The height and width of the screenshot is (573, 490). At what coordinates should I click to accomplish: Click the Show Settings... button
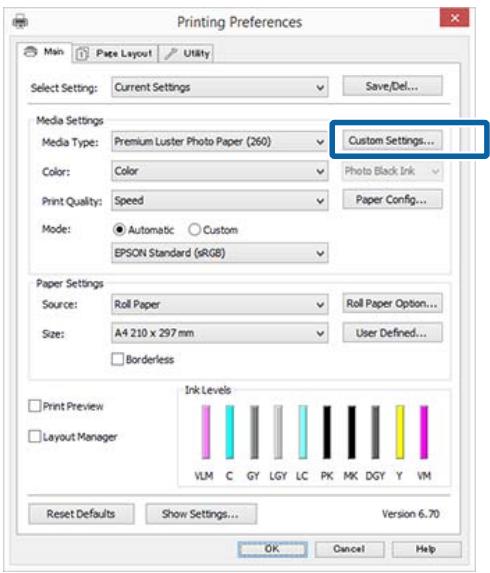[201, 514]
